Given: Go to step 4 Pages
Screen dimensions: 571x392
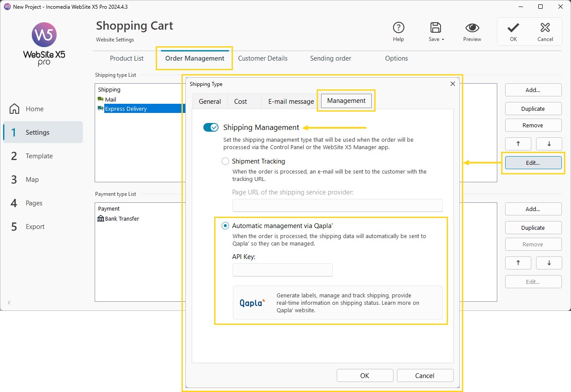Looking at the screenshot, I should pos(43,203).
